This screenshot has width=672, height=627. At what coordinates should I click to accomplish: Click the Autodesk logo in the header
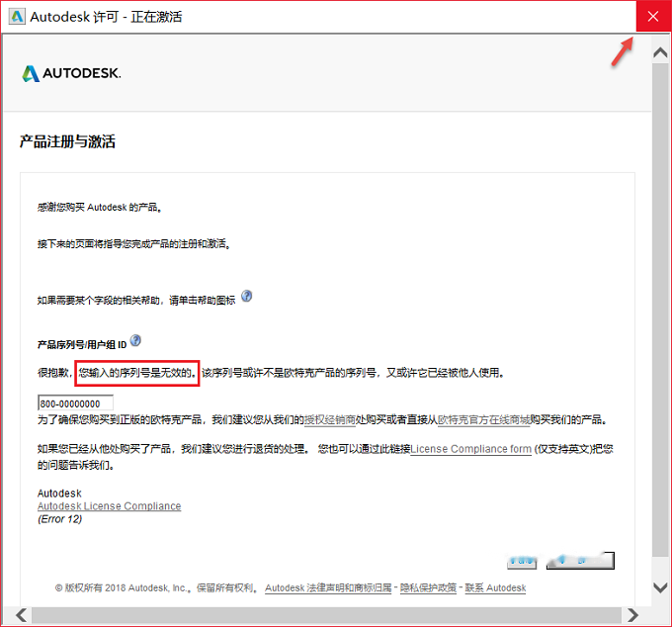(x=71, y=73)
